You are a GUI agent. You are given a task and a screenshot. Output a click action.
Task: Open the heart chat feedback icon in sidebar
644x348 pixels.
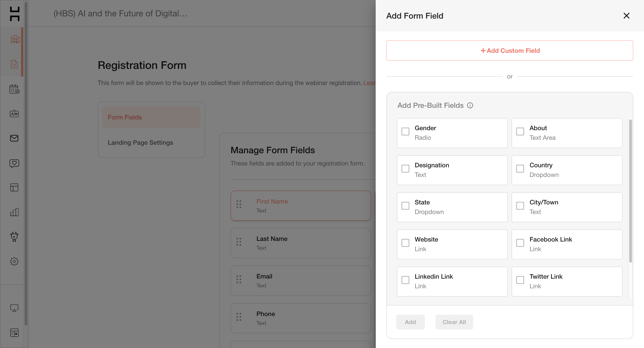[x=14, y=163]
